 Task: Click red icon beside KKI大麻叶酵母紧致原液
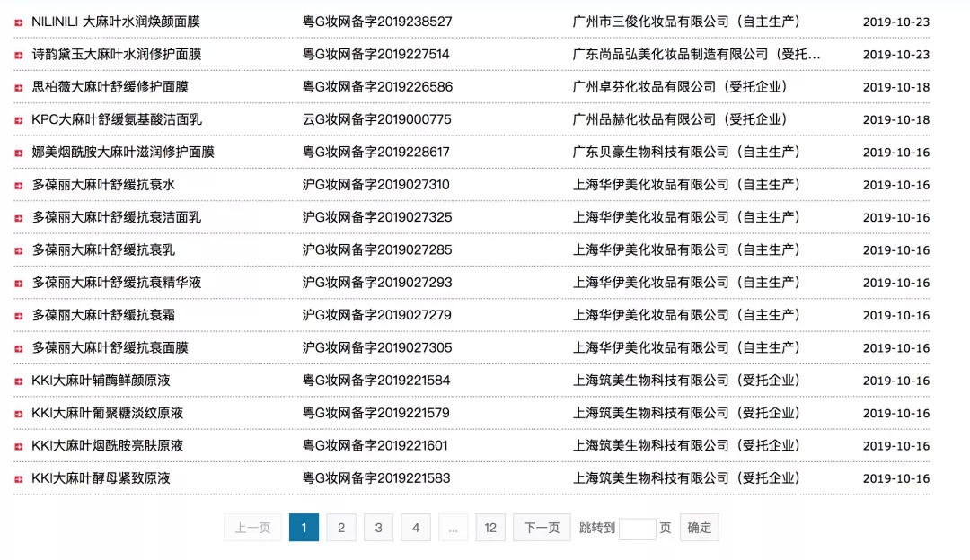click(x=19, y=479)
